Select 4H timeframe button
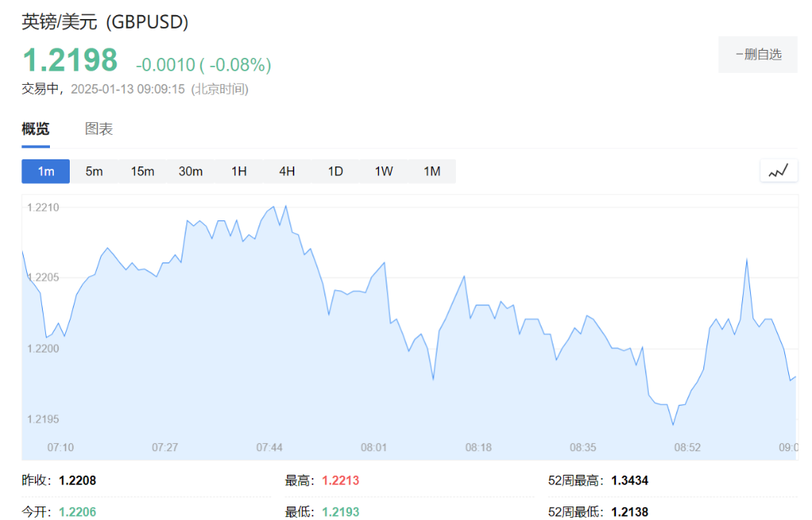Screen dimensions: 812x520 coord(287,171)
